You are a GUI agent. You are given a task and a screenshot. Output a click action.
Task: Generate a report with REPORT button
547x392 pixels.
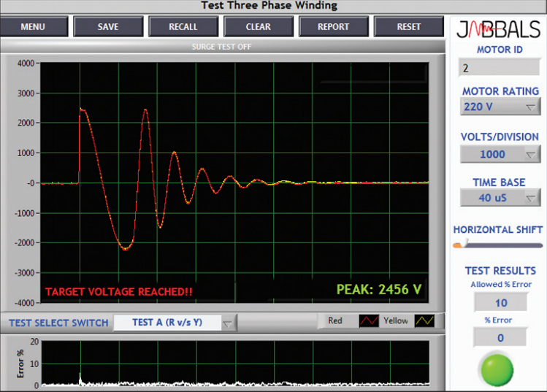pos(333,27)
